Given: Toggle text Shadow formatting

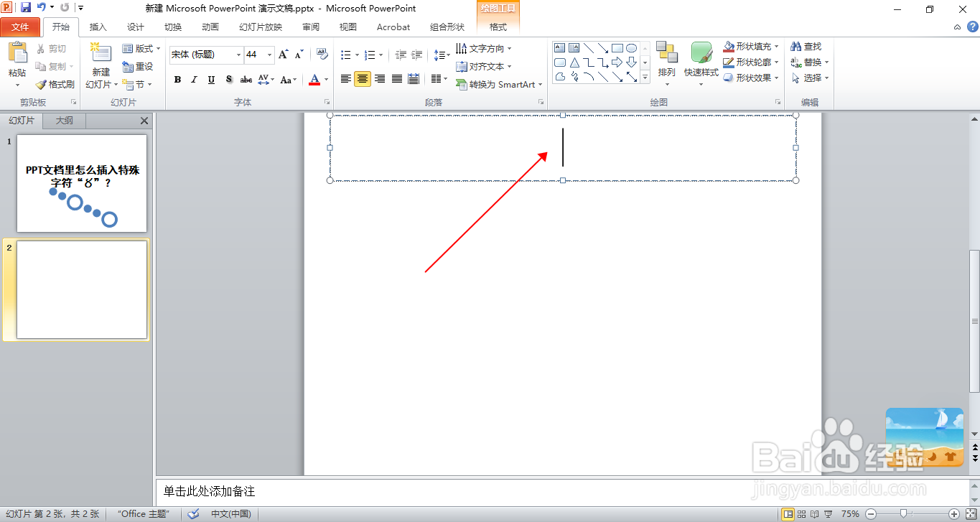Looking at the screenshot, I should (x=228, y=80).
